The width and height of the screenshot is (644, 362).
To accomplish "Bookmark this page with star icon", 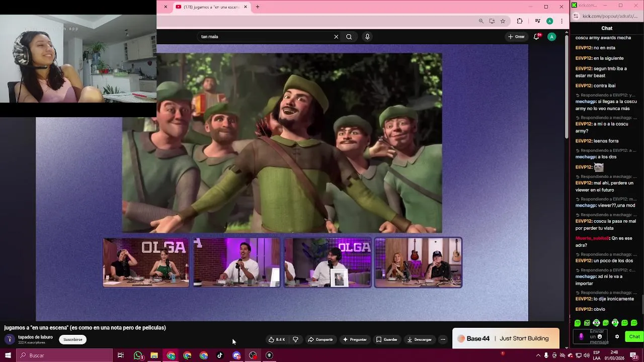I will click(503, 21).
